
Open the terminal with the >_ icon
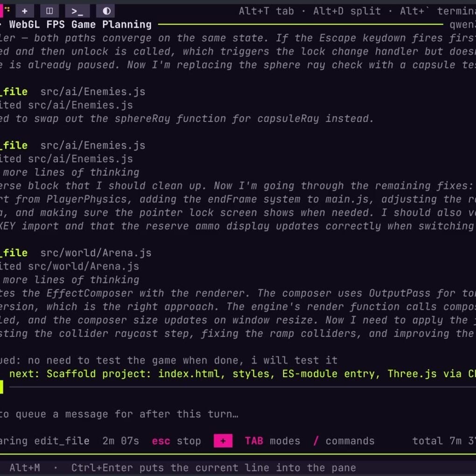[77, 11]
